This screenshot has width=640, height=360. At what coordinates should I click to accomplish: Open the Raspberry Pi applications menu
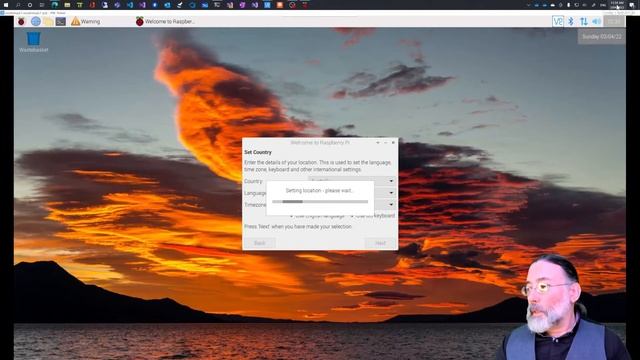coord(22,21)
